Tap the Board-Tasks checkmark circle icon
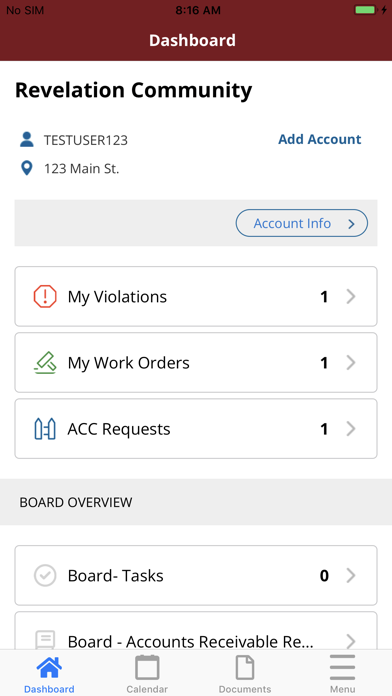 [45, 575]
